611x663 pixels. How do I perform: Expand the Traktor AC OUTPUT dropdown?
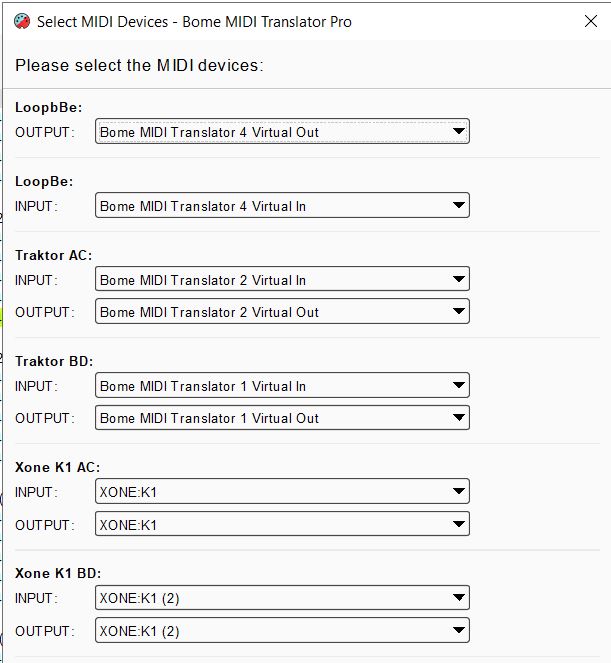point(281,312)
